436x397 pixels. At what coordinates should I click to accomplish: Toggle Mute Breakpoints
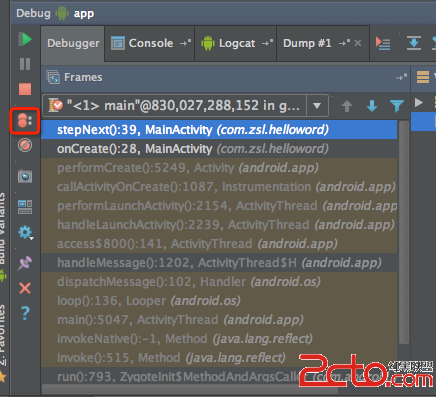[x=25, y=145]
